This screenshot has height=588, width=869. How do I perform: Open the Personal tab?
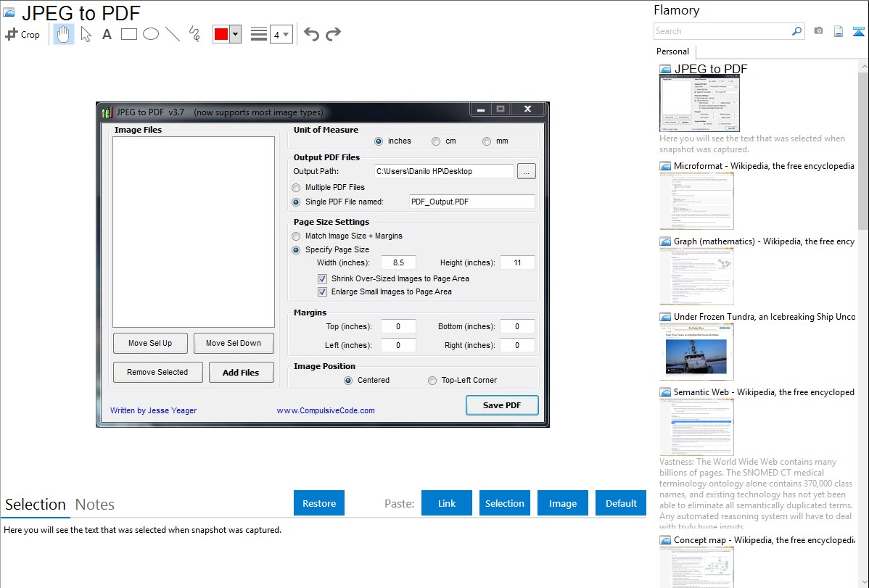[x=673, y=51]
